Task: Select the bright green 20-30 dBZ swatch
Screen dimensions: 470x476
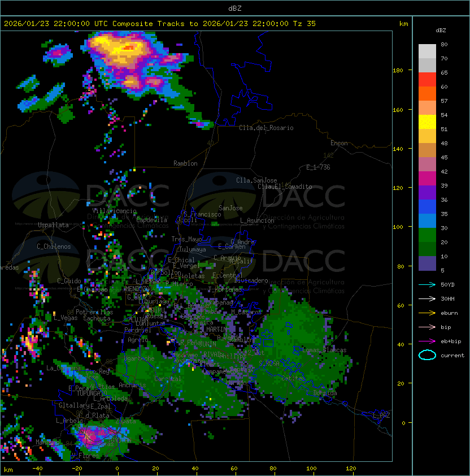Action: (427, 235)
